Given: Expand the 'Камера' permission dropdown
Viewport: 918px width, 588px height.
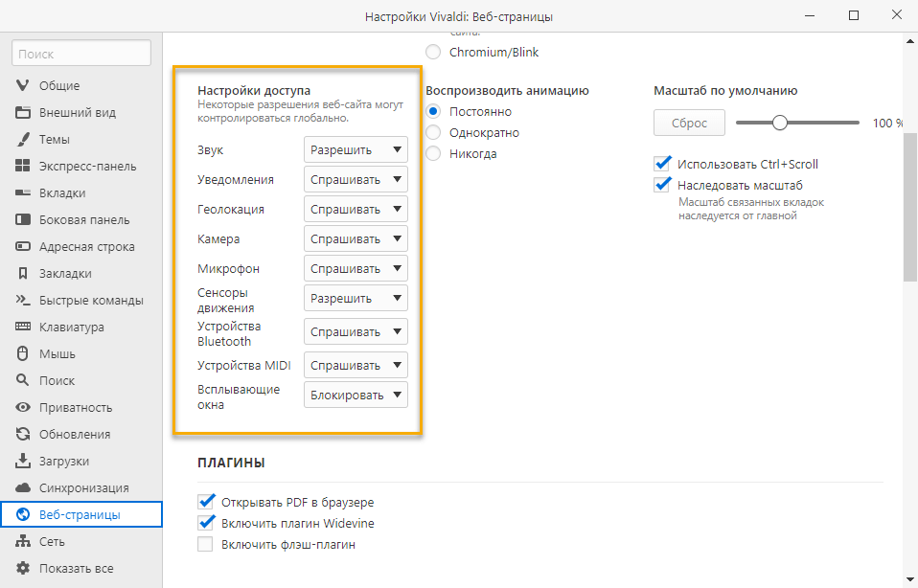Looking at the screenshot, I should click(356, 238).
